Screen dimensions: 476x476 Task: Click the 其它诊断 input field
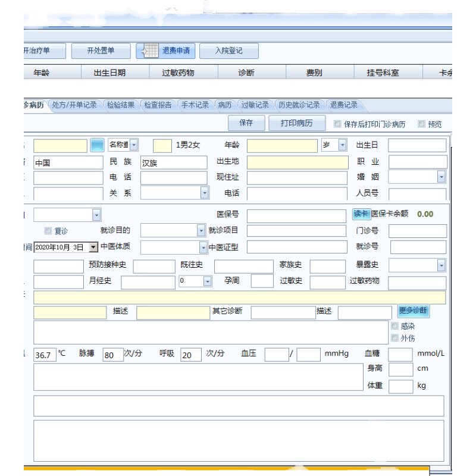[x=283, y=312]
